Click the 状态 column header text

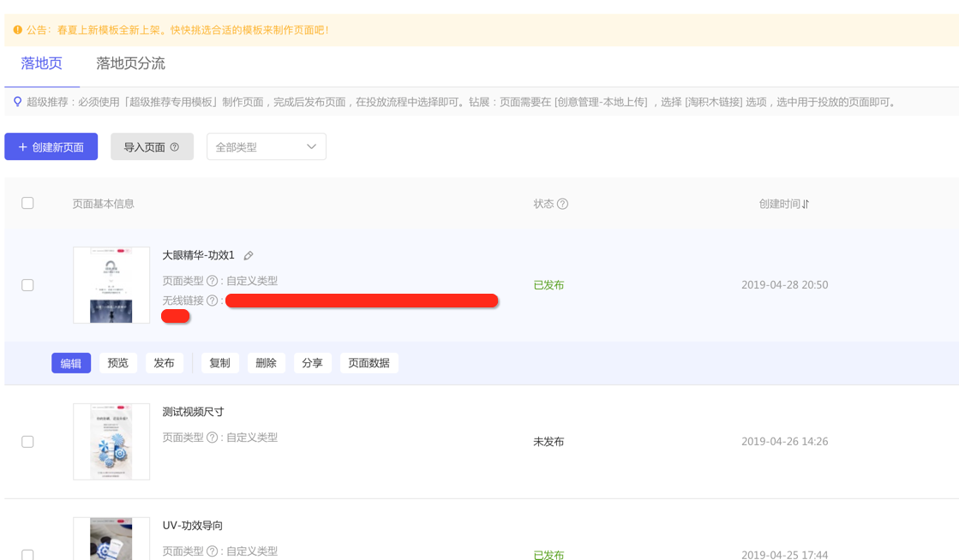pyautogui.click(x=543, y=204)
